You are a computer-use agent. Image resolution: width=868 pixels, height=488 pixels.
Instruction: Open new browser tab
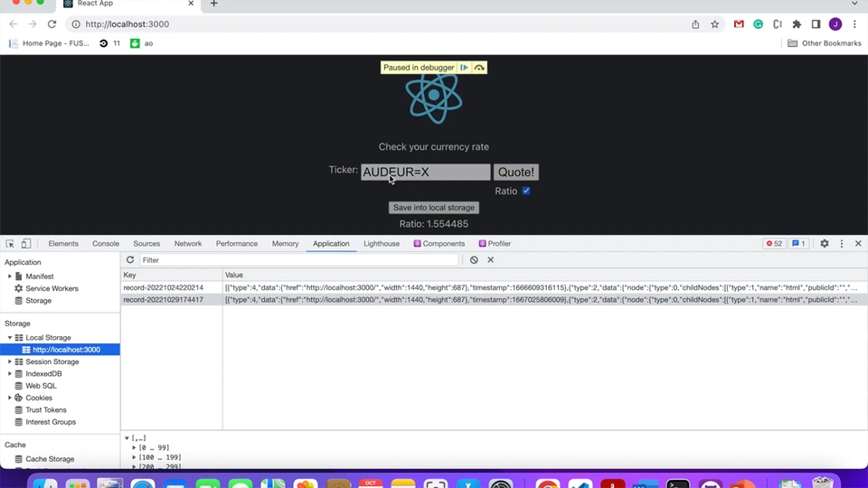point(213,4)
